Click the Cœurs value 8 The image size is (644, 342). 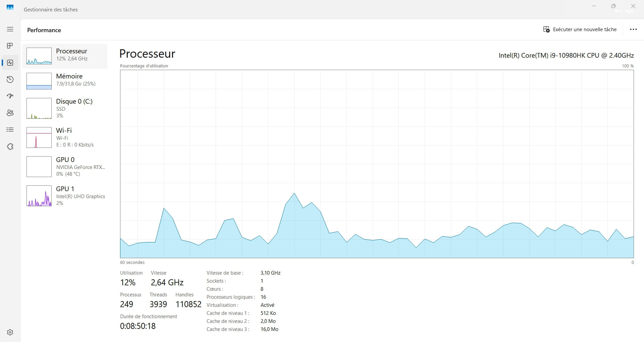tap(262, 289)
